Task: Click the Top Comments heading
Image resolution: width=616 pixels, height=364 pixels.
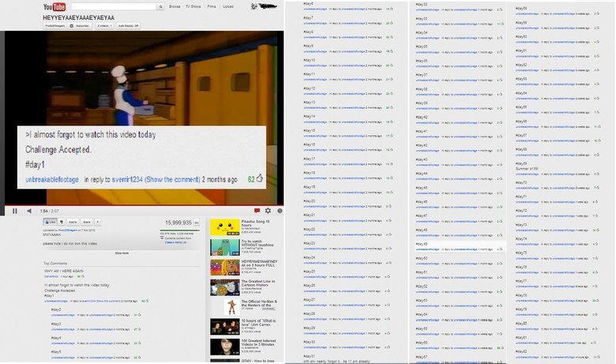Action: 55,264
